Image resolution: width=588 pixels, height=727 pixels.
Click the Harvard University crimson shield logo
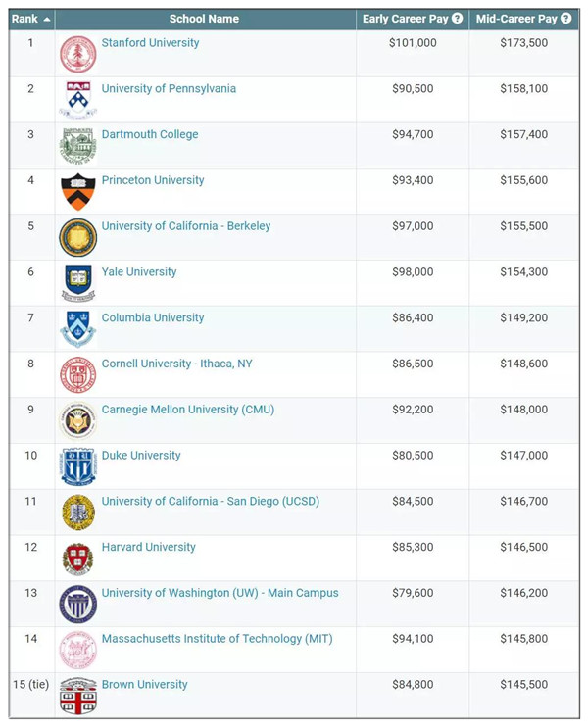point(77,558)
